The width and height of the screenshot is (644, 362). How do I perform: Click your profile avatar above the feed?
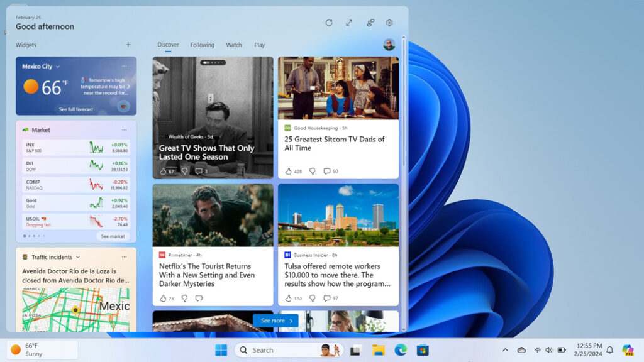point(391,45)
